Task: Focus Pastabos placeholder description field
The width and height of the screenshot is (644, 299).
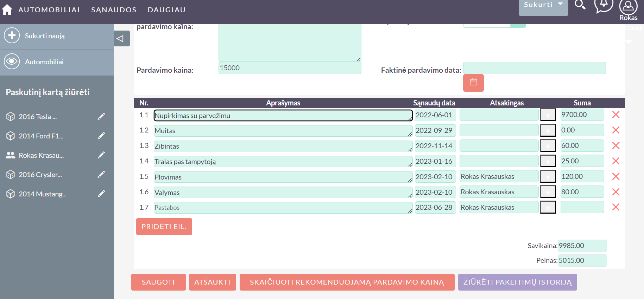Action: pos(283,208)
